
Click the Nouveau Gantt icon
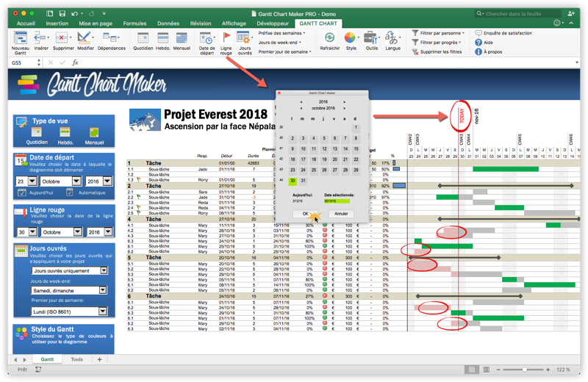20,38
